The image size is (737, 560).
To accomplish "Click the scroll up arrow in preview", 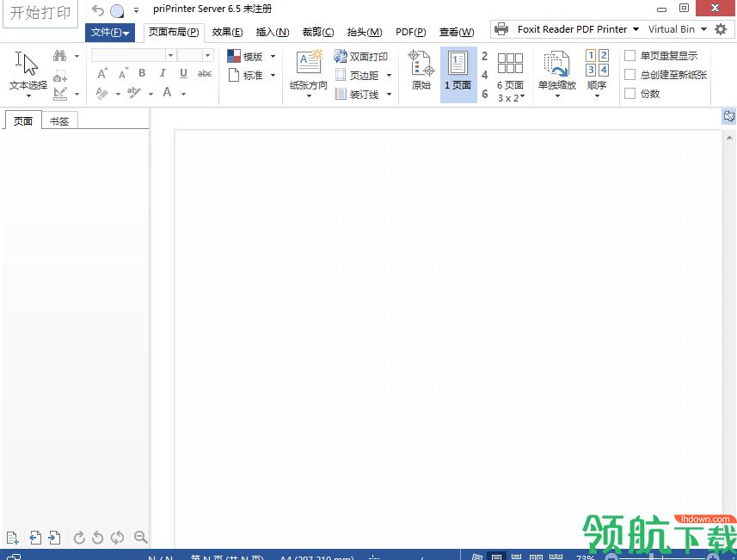I will click(x=729, y=138).
